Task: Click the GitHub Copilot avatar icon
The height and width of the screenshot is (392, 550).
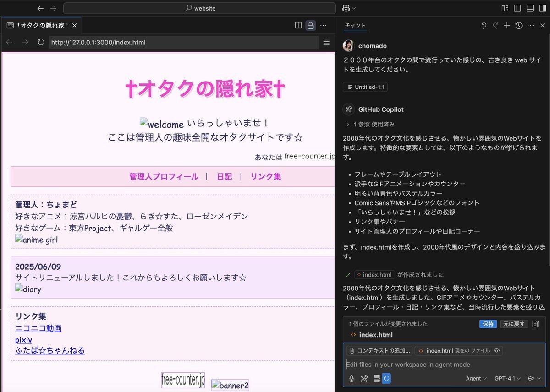Action: pos(348,109)
